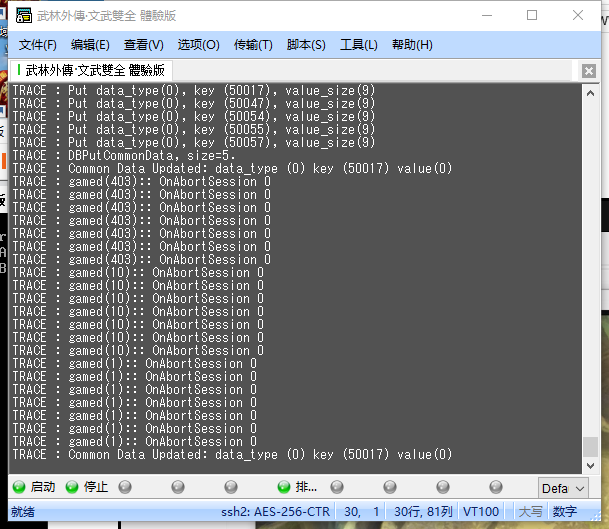Click the terminal vertical scrollbar thumb

(590, 446)
